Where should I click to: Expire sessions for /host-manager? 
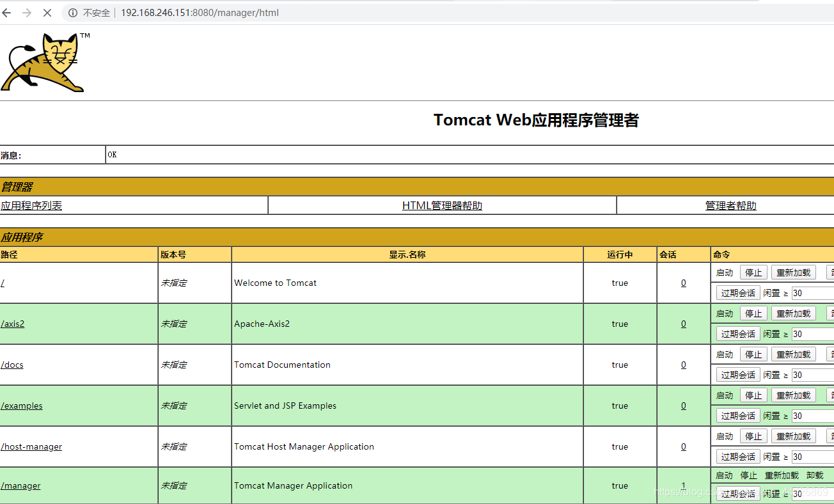pos(738,457)
